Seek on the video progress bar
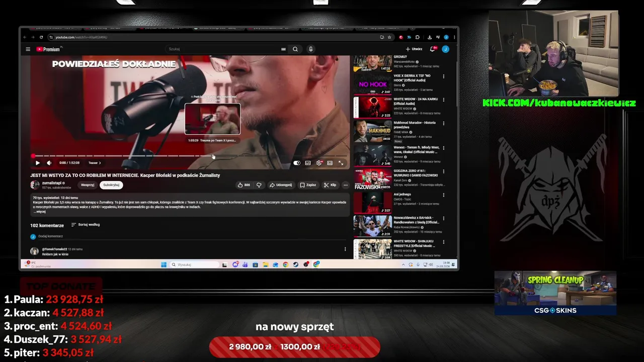 click(189, 156)
